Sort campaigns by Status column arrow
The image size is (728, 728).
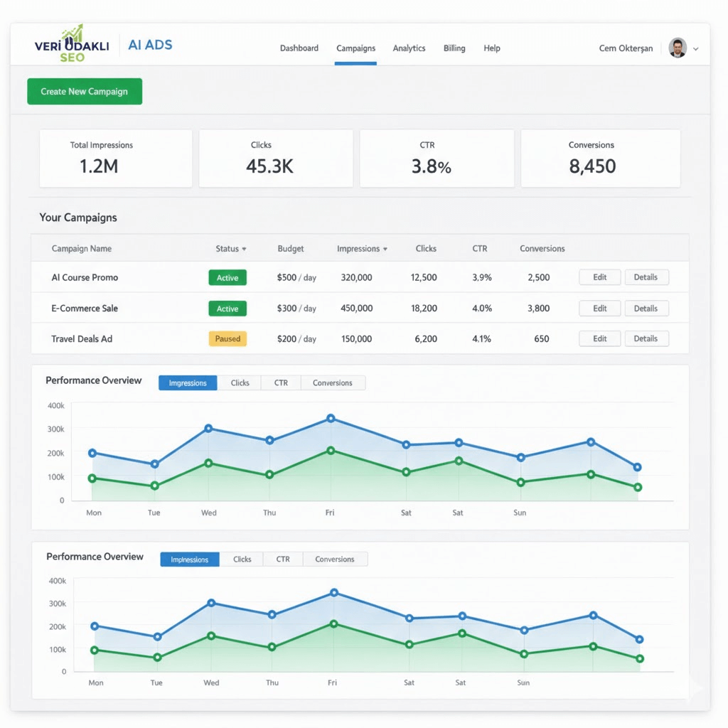pyautogui.click(x=244, y=250)
